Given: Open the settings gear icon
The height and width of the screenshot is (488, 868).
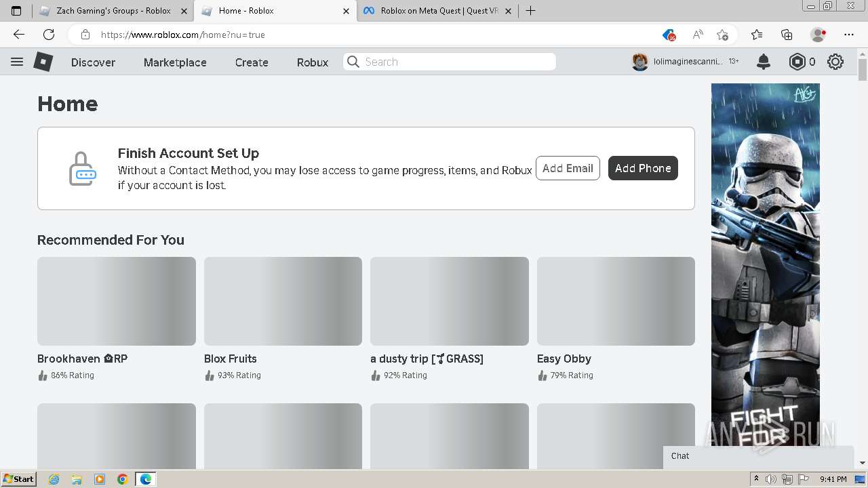Looking at the screenshot, I should [x=835, y=62].
